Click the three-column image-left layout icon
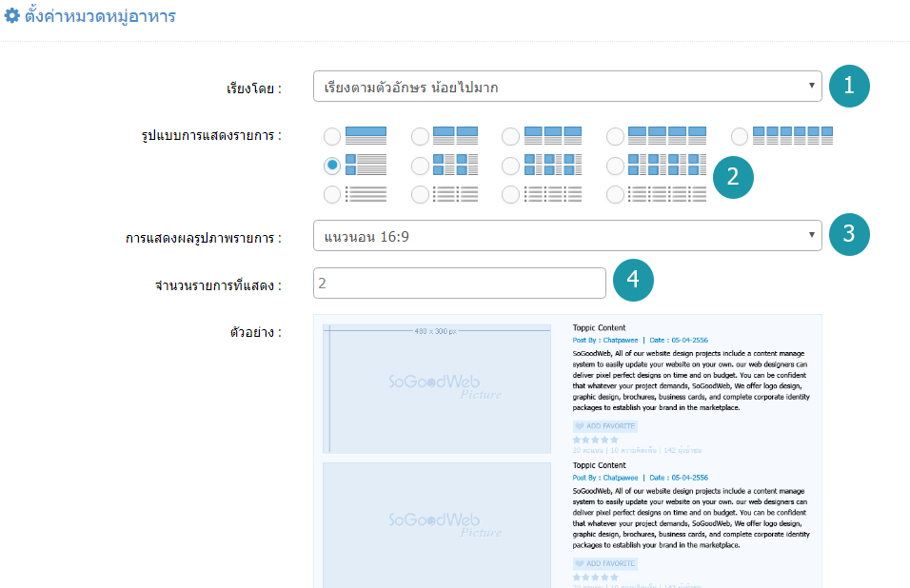 (552, 165)
